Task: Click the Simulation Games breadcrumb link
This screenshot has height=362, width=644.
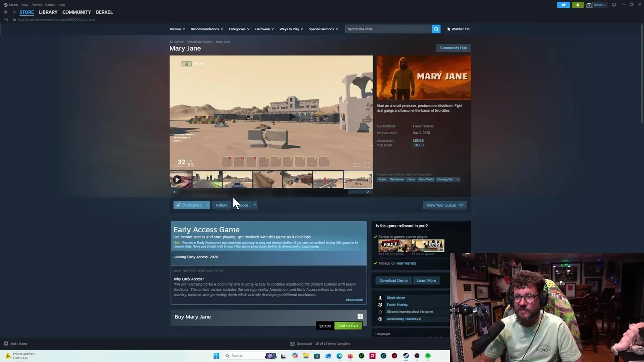Action: click(200, 42)
